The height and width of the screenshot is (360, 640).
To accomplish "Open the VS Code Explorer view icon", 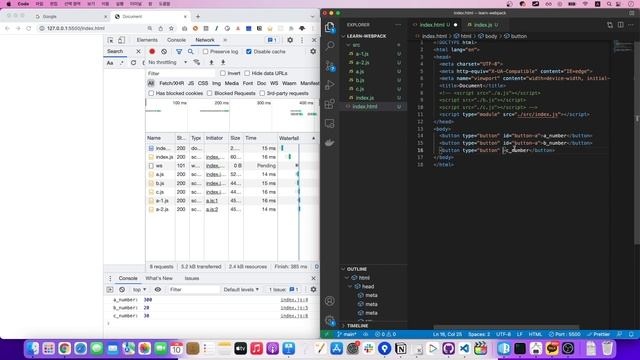I will pos(329,27).
